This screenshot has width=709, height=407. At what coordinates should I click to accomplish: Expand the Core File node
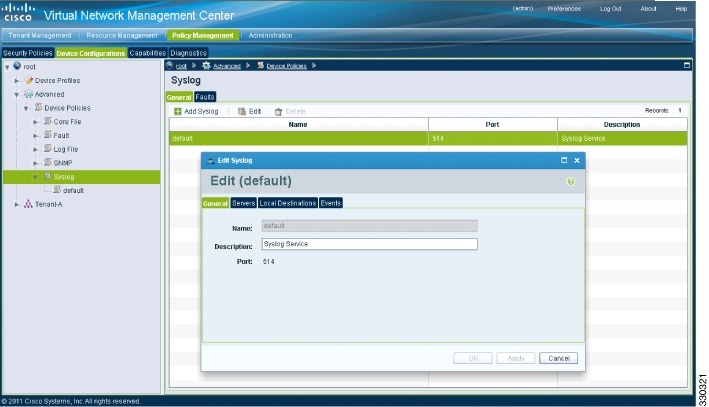(35, 122)
